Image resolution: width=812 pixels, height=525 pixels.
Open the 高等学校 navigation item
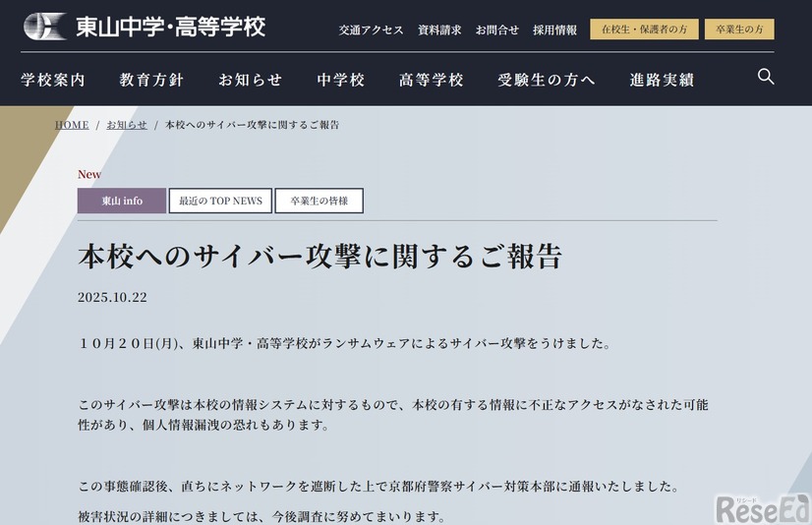(x=432, y=80)
